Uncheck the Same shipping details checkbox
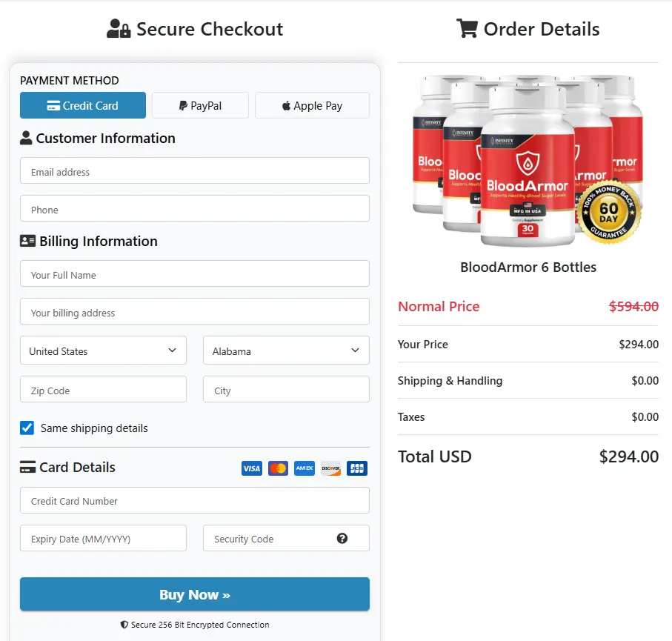 tap(27, 428)
